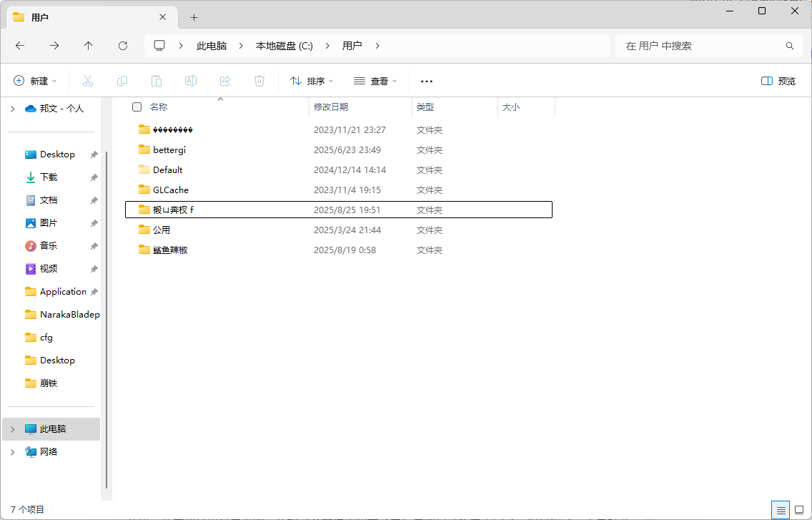Open the 排序 sorting options
The width and height of the screenshot is (812, 520).
click(311, 81)
